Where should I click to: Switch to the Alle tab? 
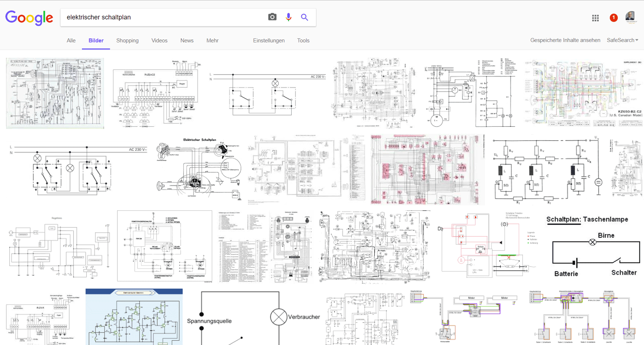click(x=71, y=41)
